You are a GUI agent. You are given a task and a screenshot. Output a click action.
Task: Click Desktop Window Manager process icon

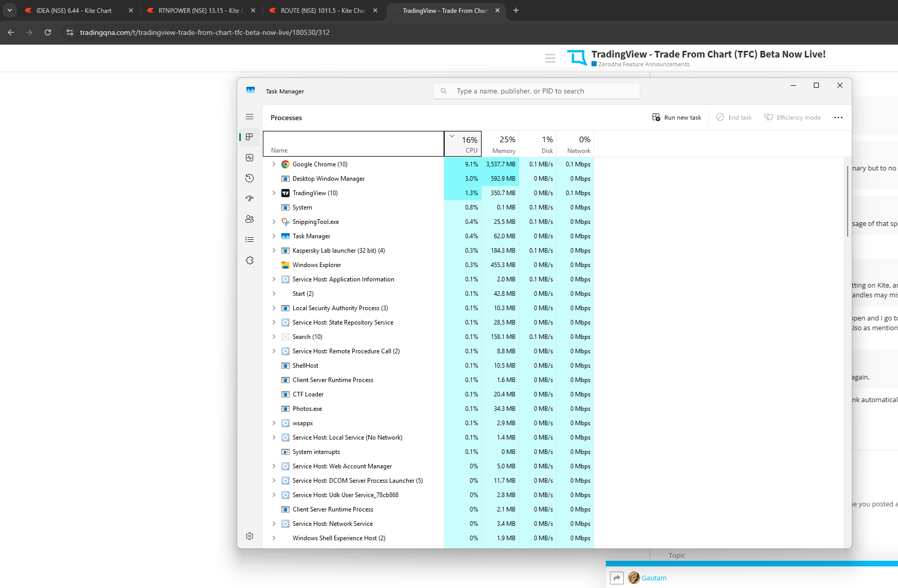[285, 179]
